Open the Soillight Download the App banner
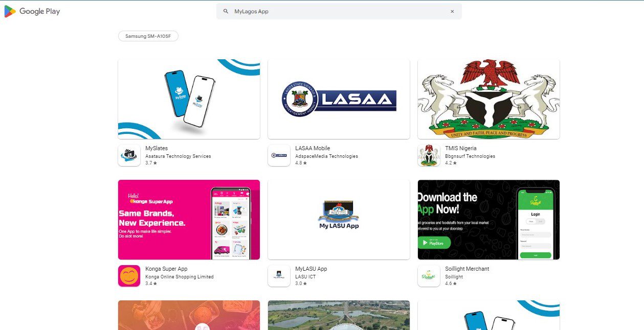The width and height of the screenshot is (644, 330). 488,219
